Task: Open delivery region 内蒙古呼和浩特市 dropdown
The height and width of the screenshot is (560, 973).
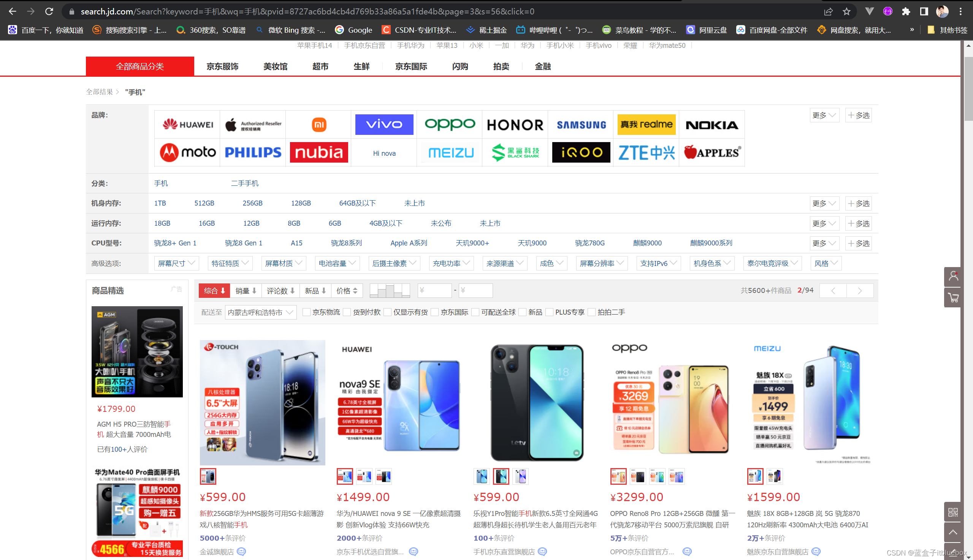Action: tap(260, 312)
